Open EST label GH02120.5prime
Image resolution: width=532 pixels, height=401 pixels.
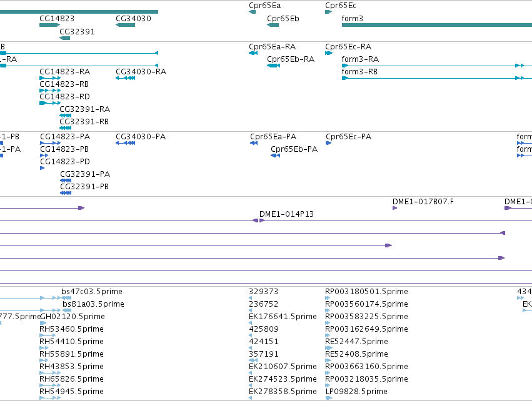[x=73, y=317]
